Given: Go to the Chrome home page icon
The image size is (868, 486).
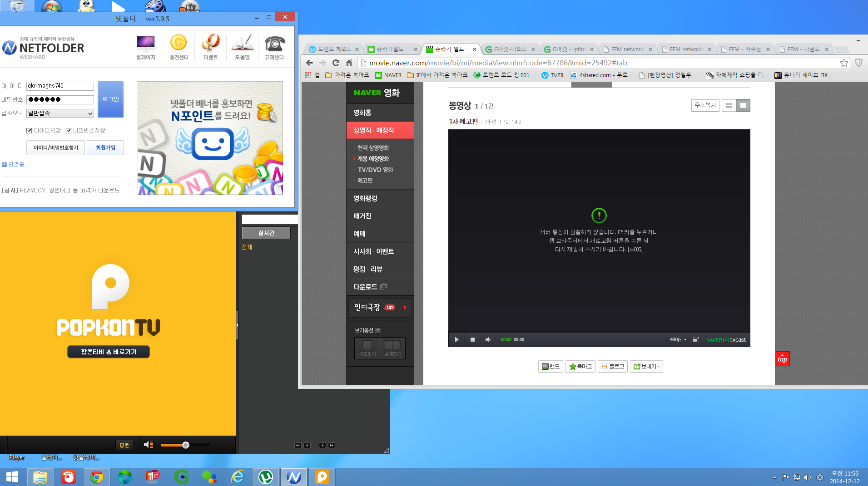Looking at the screenshot, I should (x=349, y=63).
